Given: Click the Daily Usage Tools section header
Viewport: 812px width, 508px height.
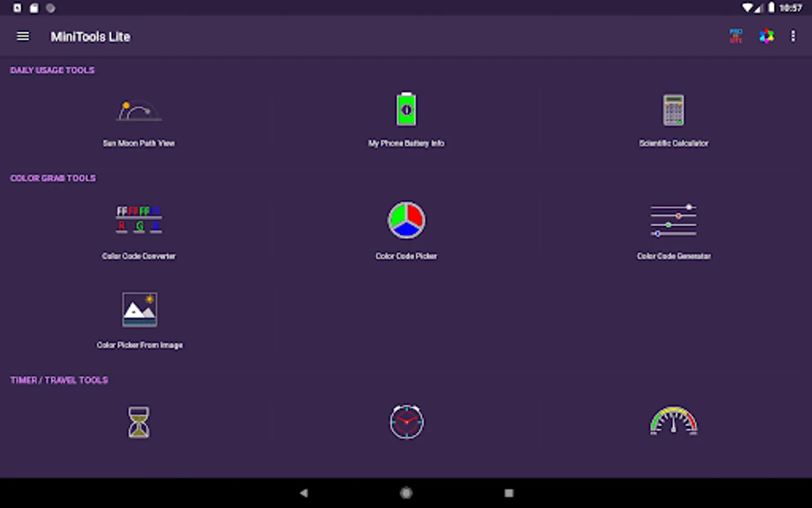Looking at the screenshot, I should (x=52, y=70).
